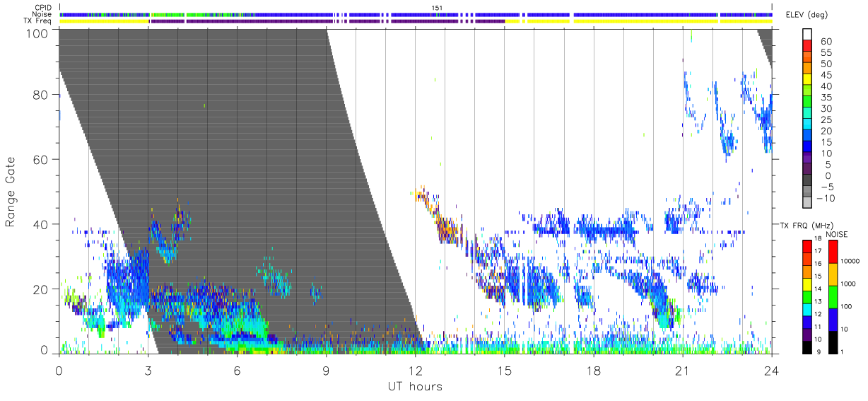Click the UT hours axis title
Viewport: 868px width, 401px height.
(414, 387)
